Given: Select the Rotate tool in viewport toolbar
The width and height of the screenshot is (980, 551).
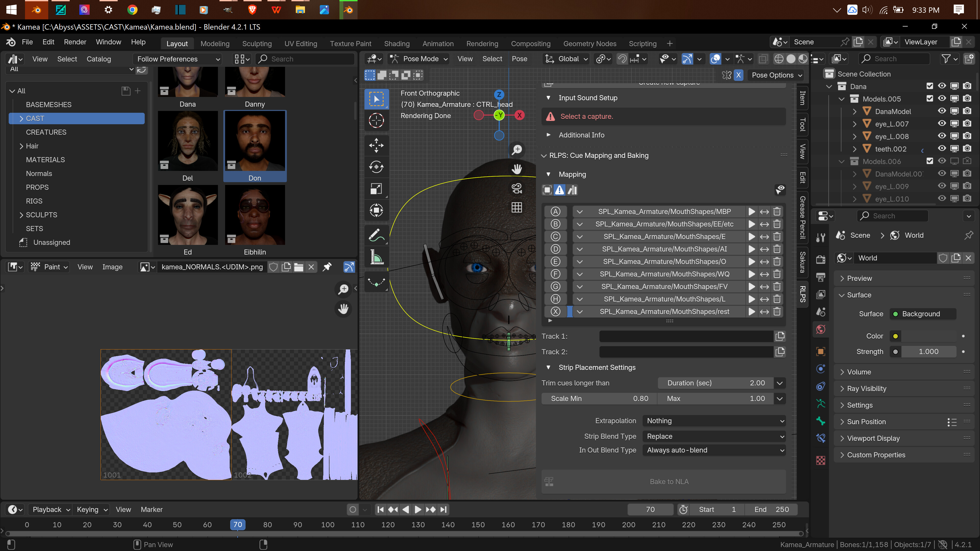Looking at the screenshot, I should coord(376,167).
